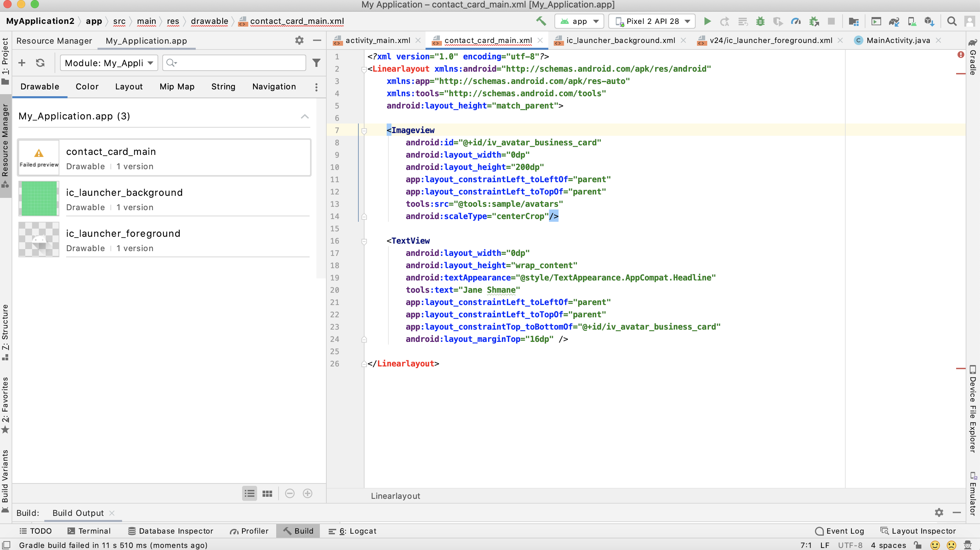The image size is (980, 550).
Task: Open the resource filter funnel icon
Action: 316,63
